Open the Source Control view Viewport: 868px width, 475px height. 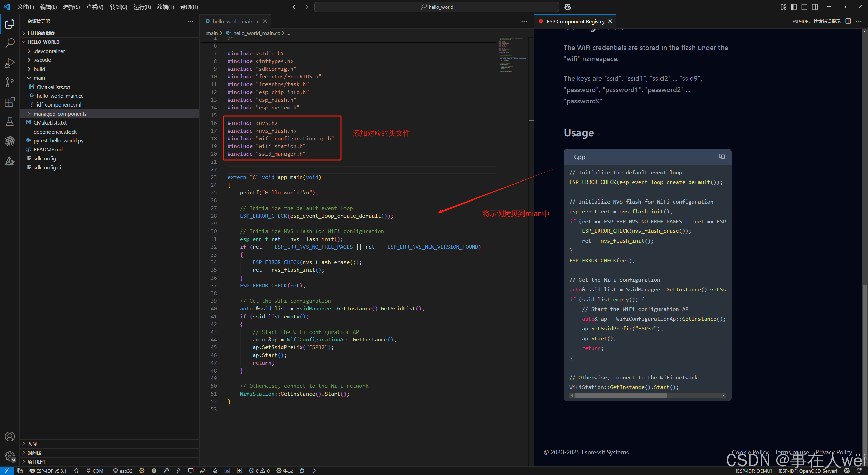(10, 82)
